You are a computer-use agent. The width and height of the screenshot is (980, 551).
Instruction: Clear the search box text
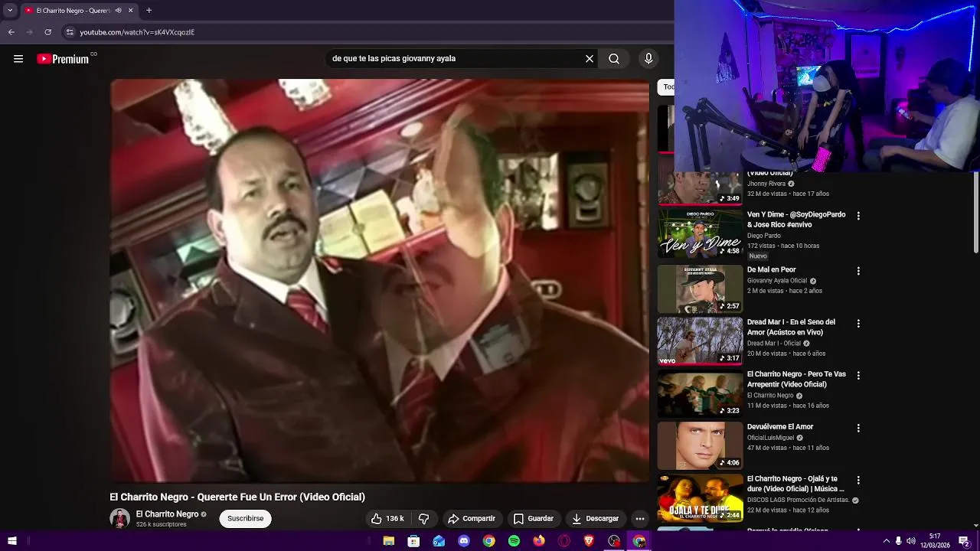(590, 59)
